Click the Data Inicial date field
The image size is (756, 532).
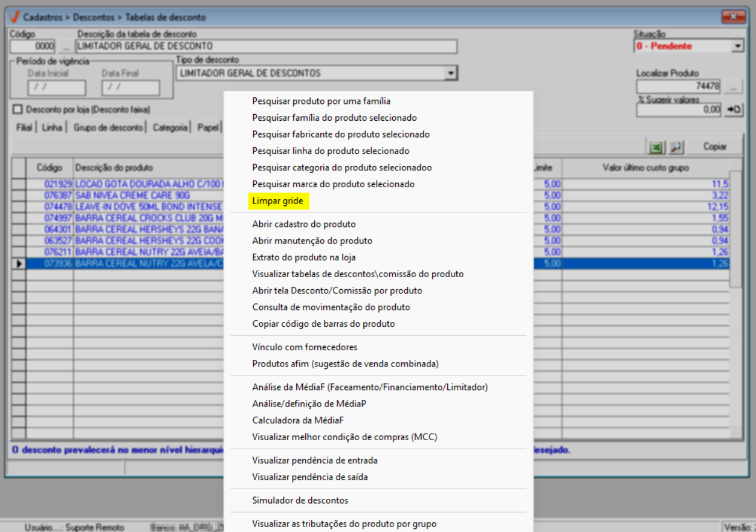tap(56, 88)
